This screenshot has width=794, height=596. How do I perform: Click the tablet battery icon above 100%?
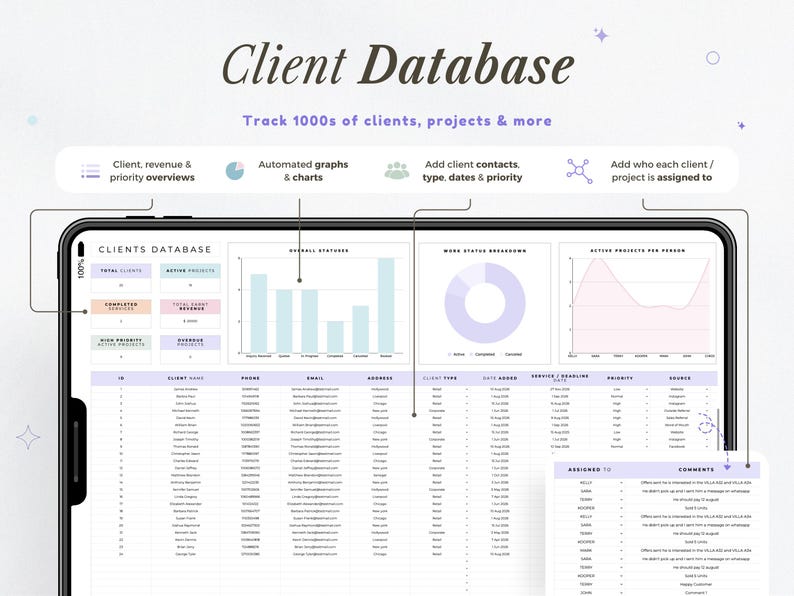click(81, 250)
